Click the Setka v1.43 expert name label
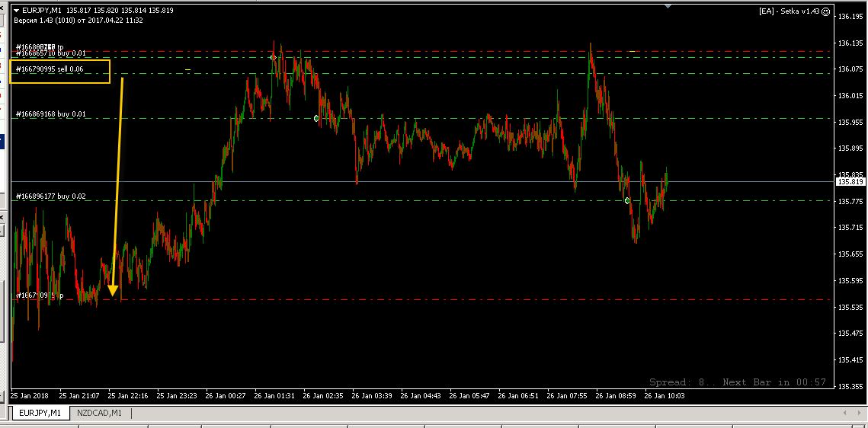Image resolution: width=868 pixels, height=428 pixels. (x=790, y=11)
